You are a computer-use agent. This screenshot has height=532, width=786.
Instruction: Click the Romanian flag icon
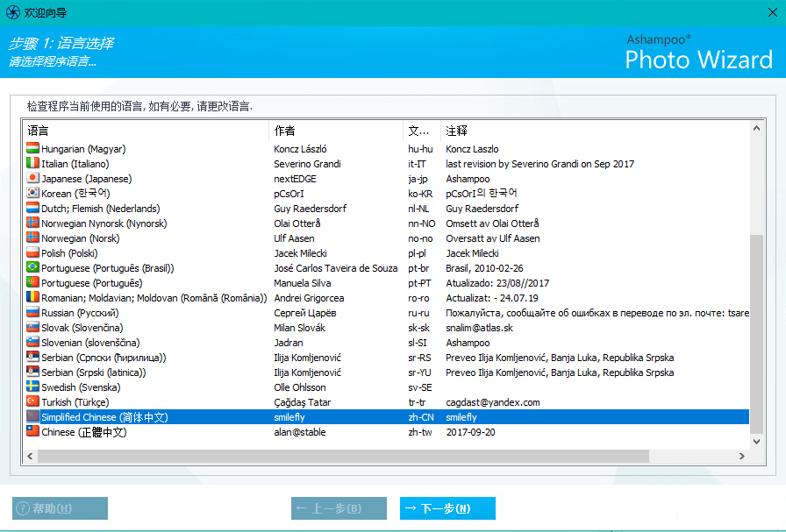[32, 298]
